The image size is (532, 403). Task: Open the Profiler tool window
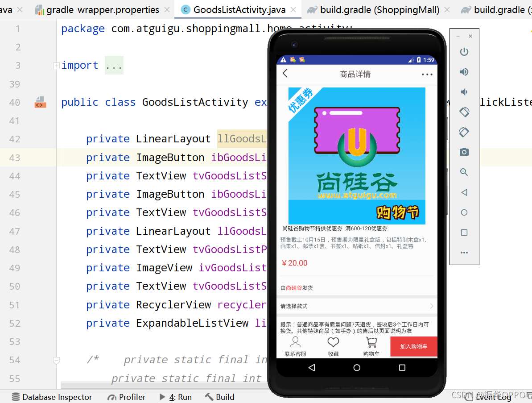pyautogui.click(x=126, y=397)
